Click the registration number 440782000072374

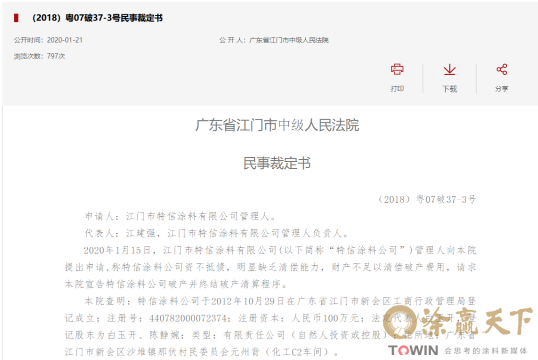188,318
